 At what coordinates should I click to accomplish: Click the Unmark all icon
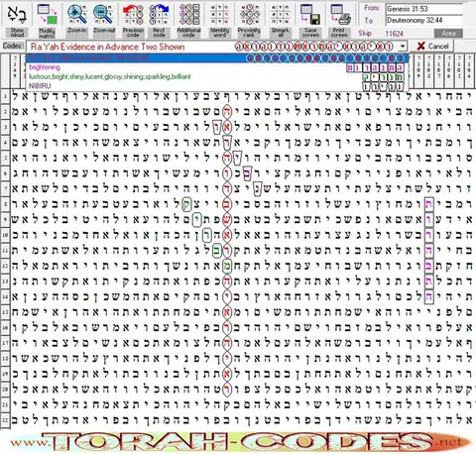pyautogui.click(x=281, y=15)
